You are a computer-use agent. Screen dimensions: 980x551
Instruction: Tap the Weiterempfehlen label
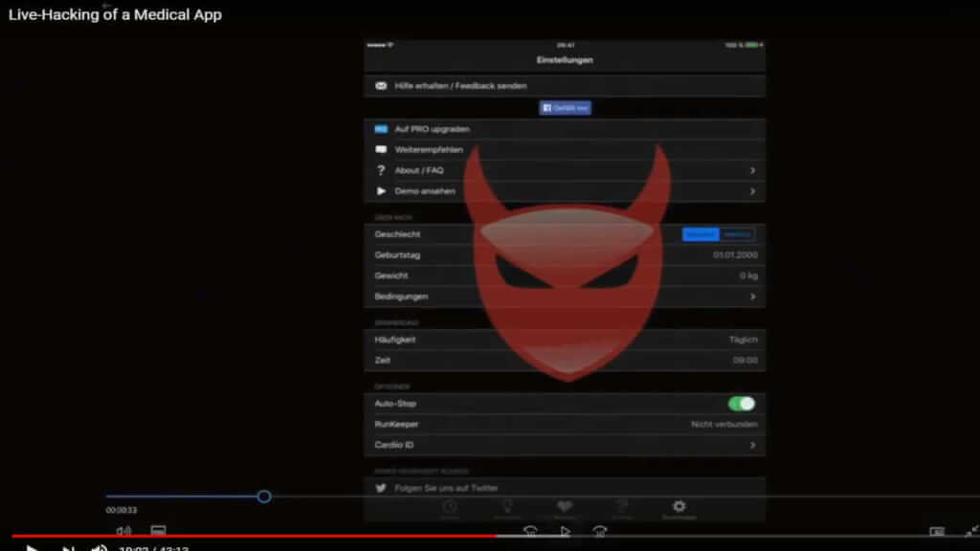click(429, 149)
